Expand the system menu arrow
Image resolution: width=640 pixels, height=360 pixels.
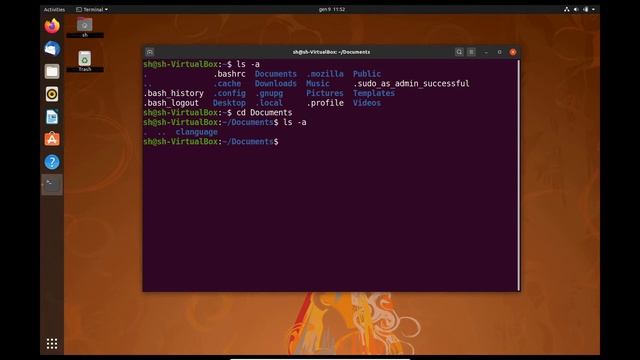point(593,9)
